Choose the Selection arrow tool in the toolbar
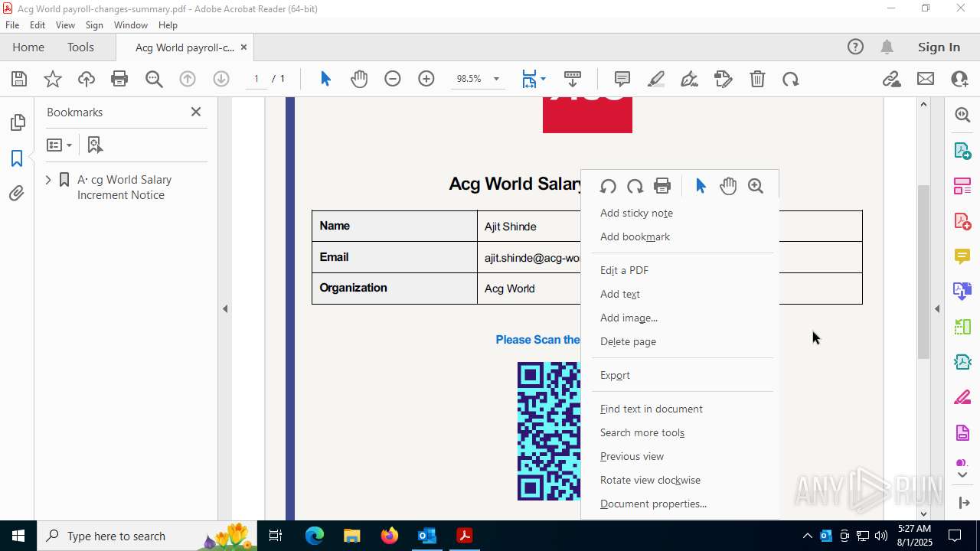Screen dimensions: 980x551 pyautogui.click(x=325, y=79)
